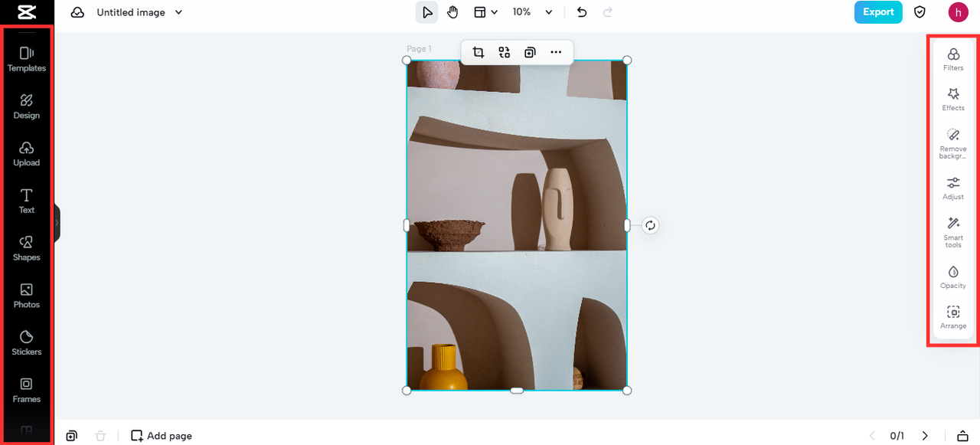The height and width of the screenshot is (445, 980).
Task: Open the Opacity control
Action: click(953, 276)
